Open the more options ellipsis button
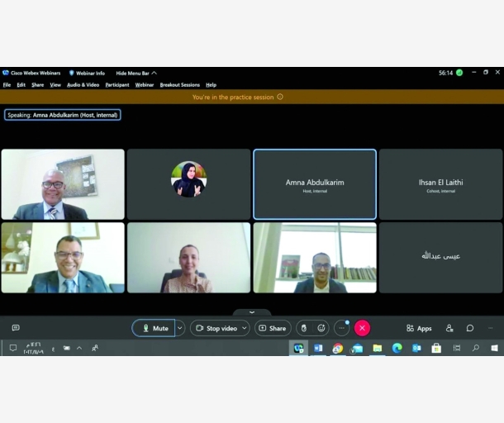The height and width of the screenshot is (423, 504). click(x=341, y=328)
